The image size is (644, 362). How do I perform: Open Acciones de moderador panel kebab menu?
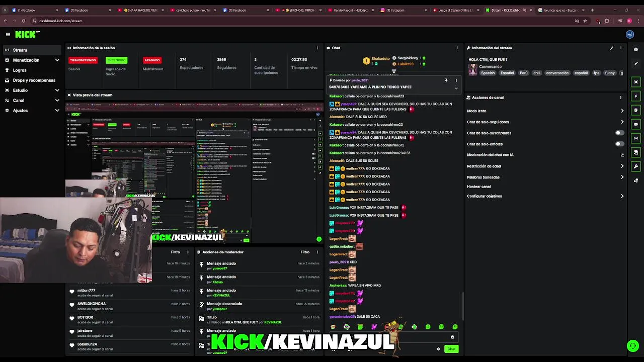coord(317,252)
